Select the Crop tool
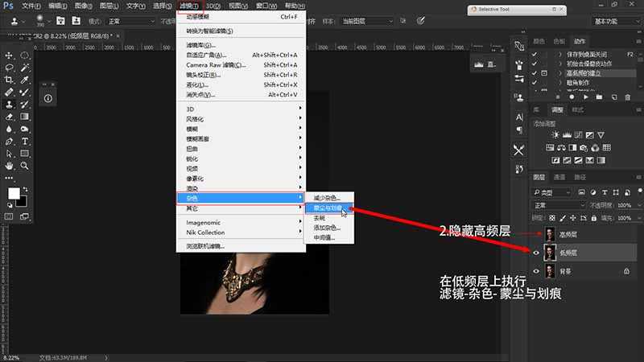The width and height of the screenshot is (644, 362). pyautogui.click(x=10, y=80)
